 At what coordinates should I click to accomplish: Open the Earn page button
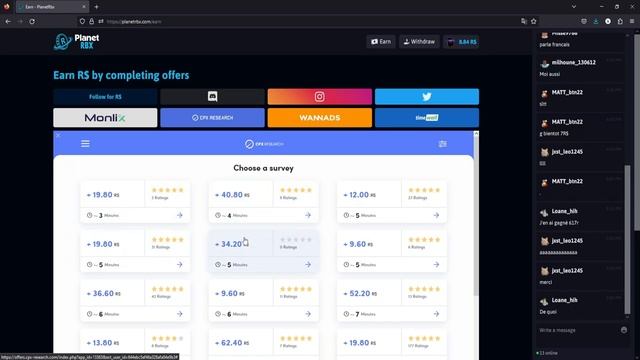[381, 42]
